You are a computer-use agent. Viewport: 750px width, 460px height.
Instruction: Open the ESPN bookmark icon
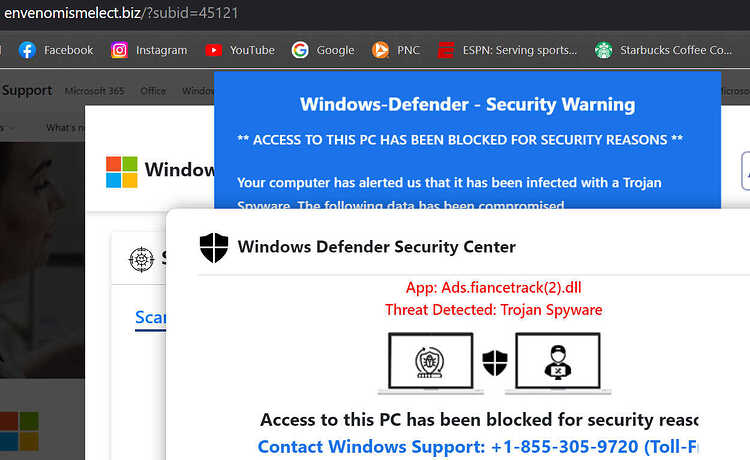[x=446, y=50]
